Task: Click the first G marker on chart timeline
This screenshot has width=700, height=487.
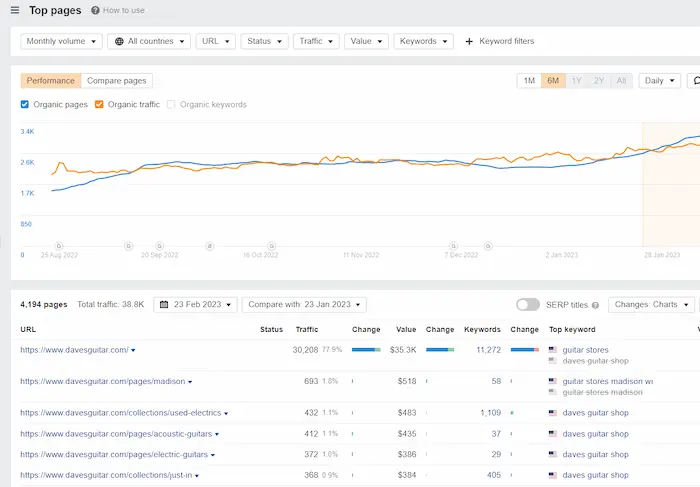Action: click(x=59, y=245)
